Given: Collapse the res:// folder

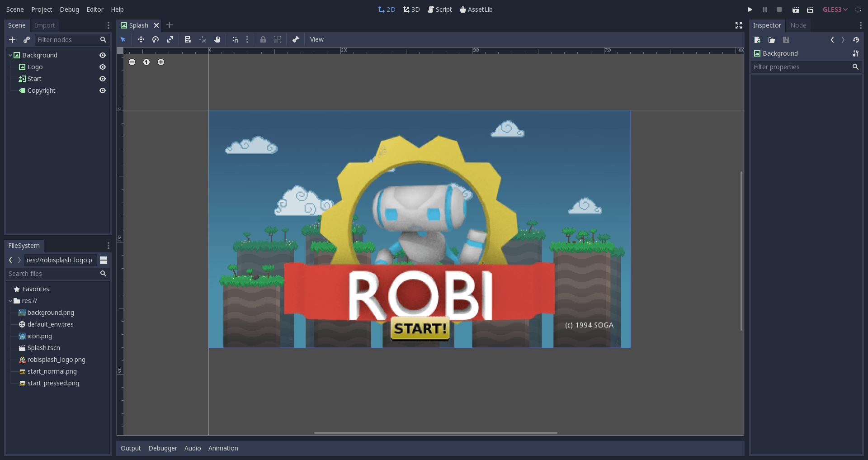Looking at the screenshot, I should tap(10, 301).
